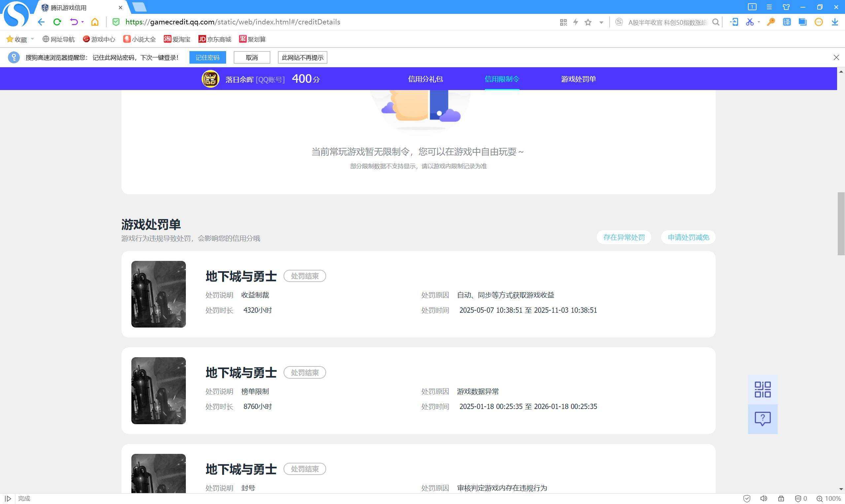This screenshot has height=504, width=845.
Task: Open the 爱淘宝 bookmark
Action: point(177,39)
